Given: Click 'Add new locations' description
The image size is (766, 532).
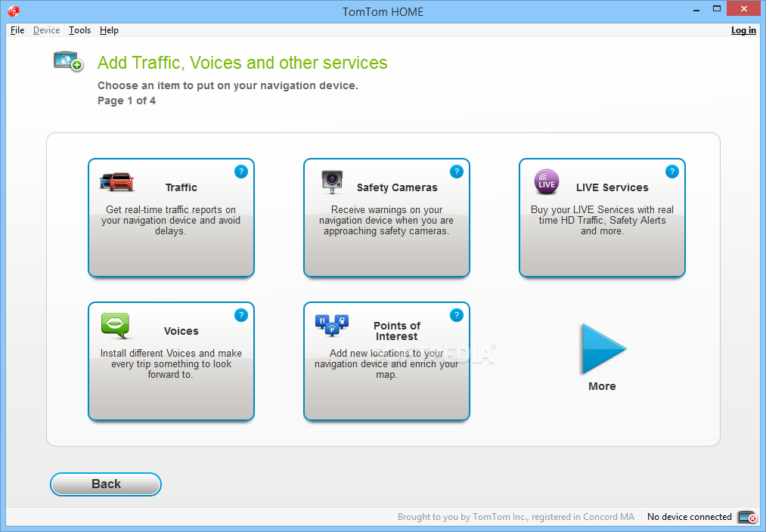Looking at the screenshot, I should point(386,363).
